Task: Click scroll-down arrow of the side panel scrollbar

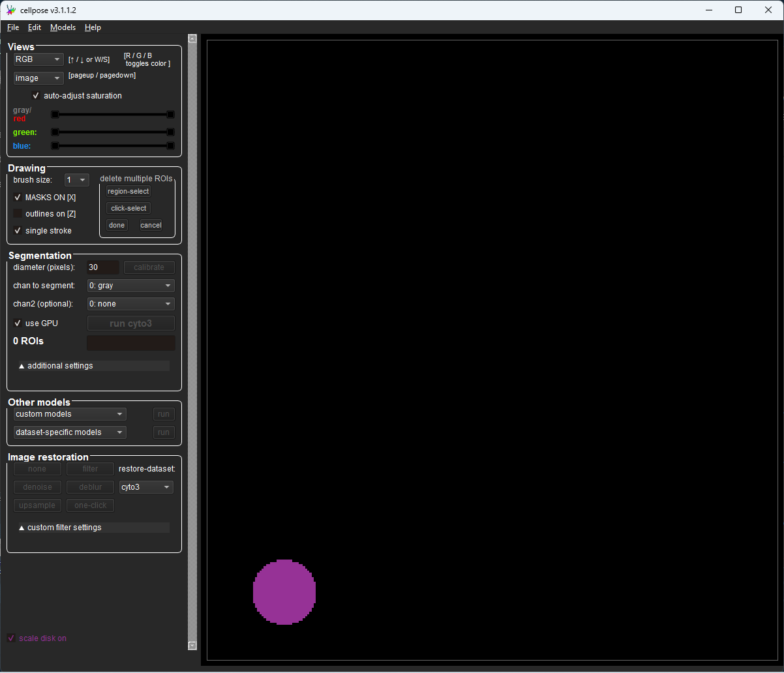Action: pos(192,645)
